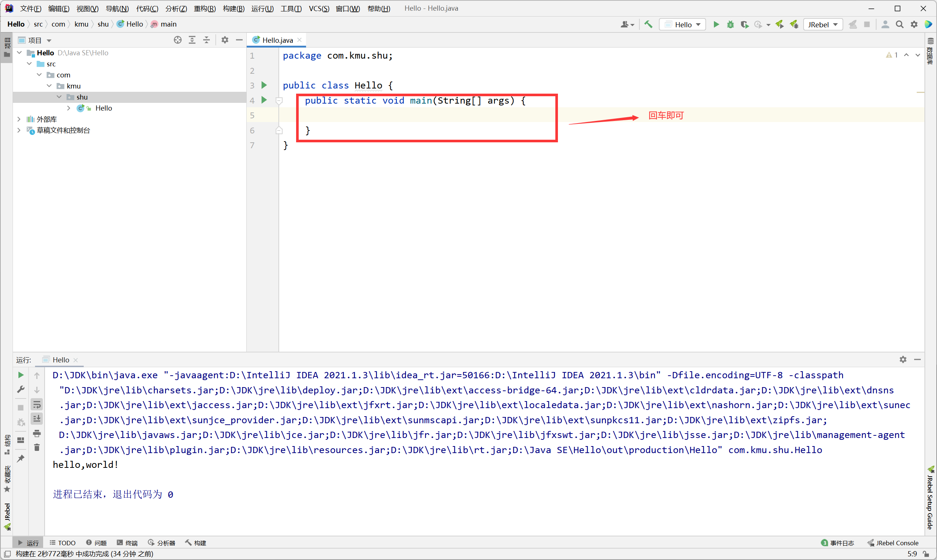Print console output using the printer icon
Image resolution: width=937 pixels, height=560 pixels.
coord(37,434)
